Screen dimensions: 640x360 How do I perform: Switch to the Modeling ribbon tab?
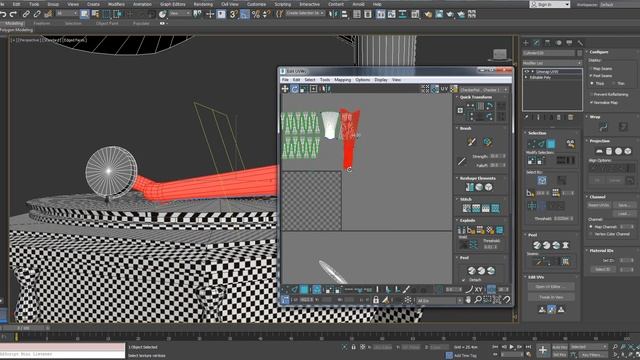(14, 23)
